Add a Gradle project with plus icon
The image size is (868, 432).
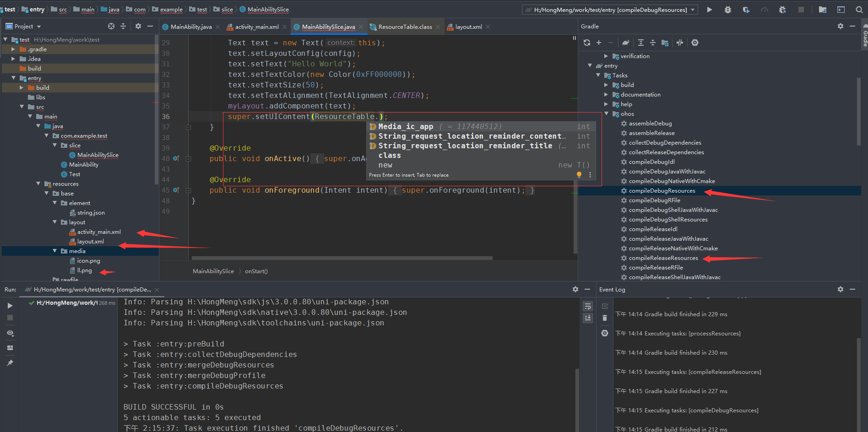pos(599,43)
